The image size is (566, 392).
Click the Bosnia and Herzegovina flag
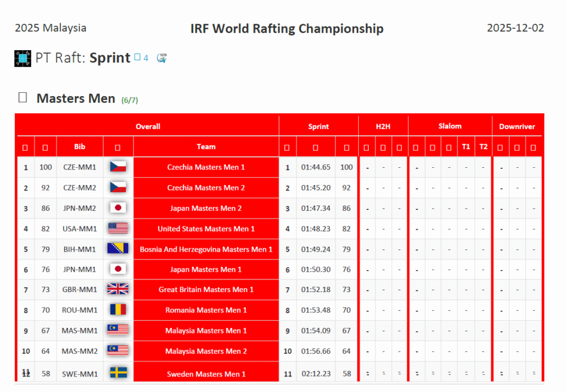118,249
